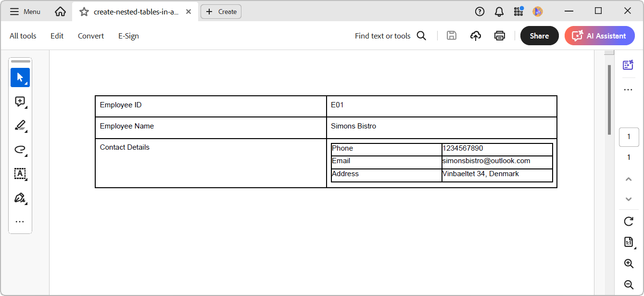Go to the previous page arrow

[629, 179]
